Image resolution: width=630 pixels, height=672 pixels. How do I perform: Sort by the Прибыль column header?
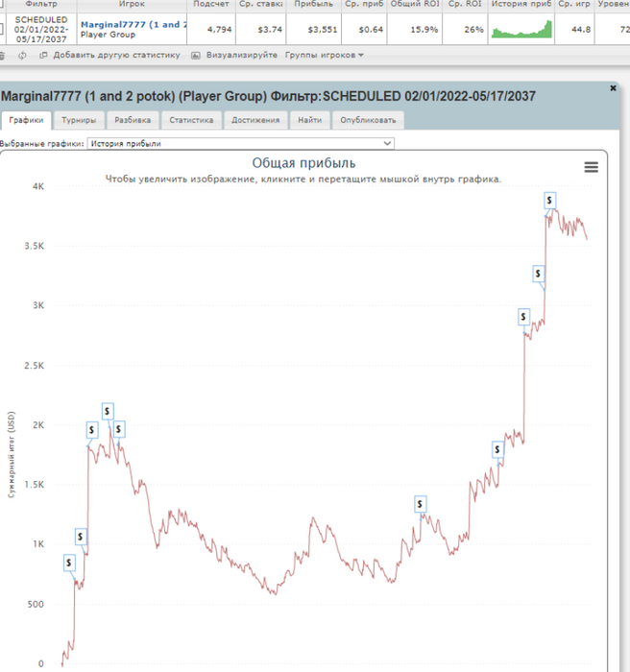[x=313, y=4]
